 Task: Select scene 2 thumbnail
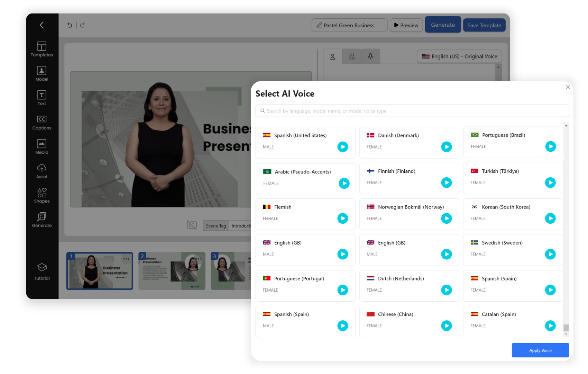[x=172, y=271]
